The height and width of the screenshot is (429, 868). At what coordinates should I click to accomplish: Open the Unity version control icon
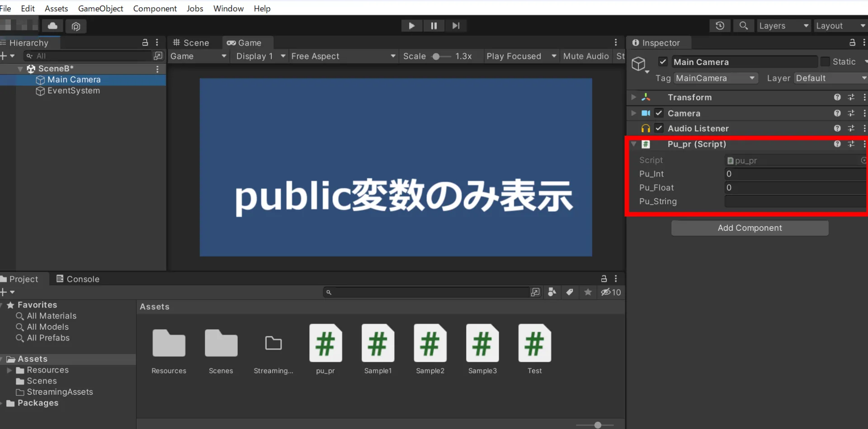(x=76, y=26)
